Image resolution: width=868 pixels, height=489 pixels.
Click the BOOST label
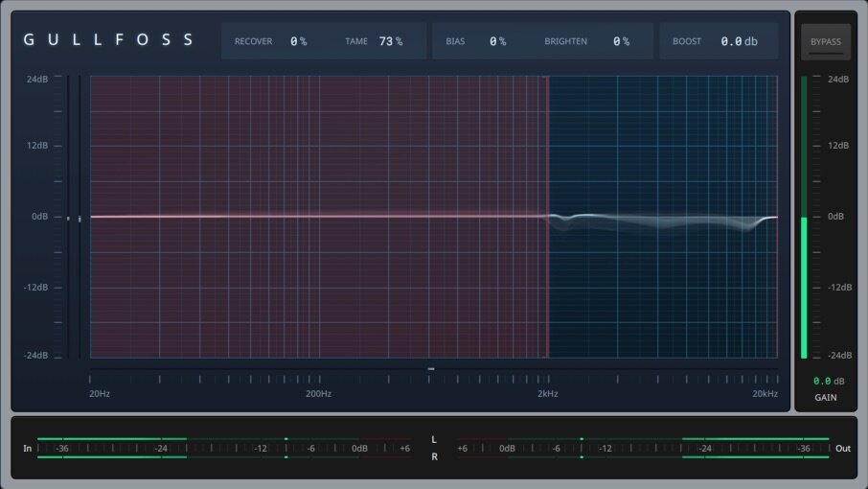686,41
